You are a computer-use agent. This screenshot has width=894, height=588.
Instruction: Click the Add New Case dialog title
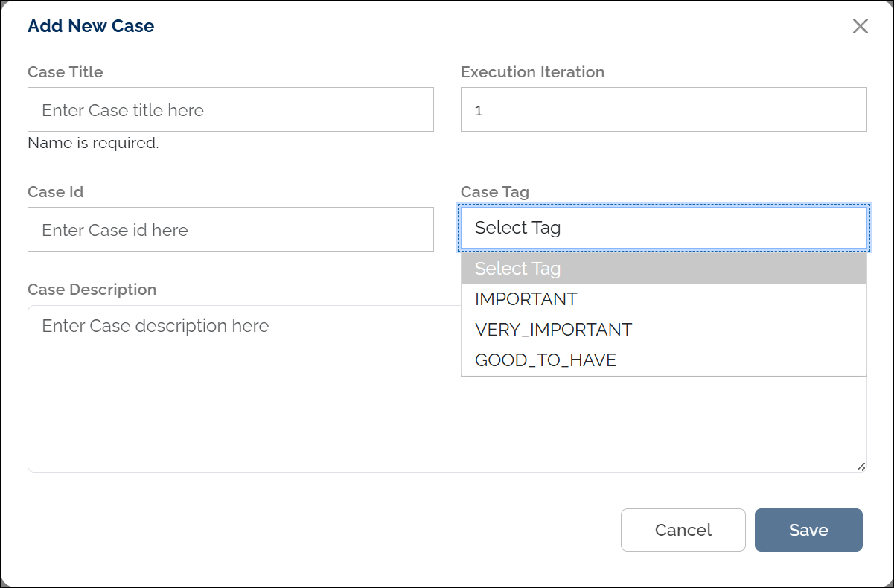[91, 25]
